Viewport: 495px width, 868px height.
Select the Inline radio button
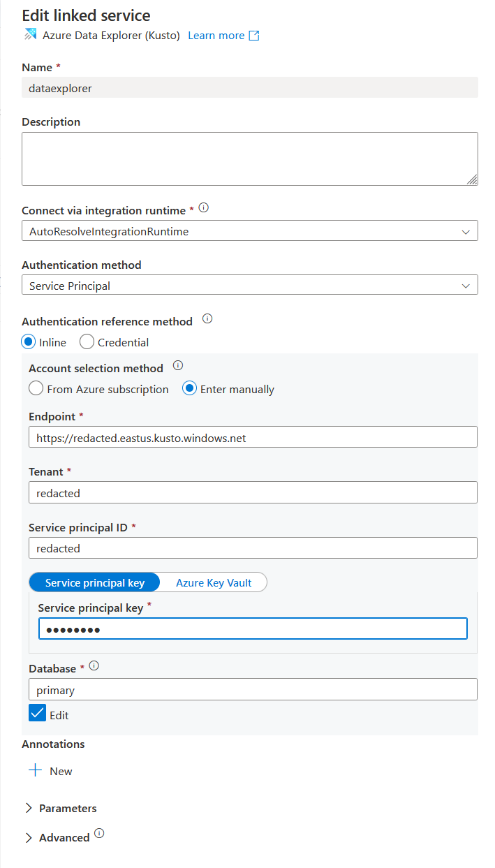[x=29, y=342]
